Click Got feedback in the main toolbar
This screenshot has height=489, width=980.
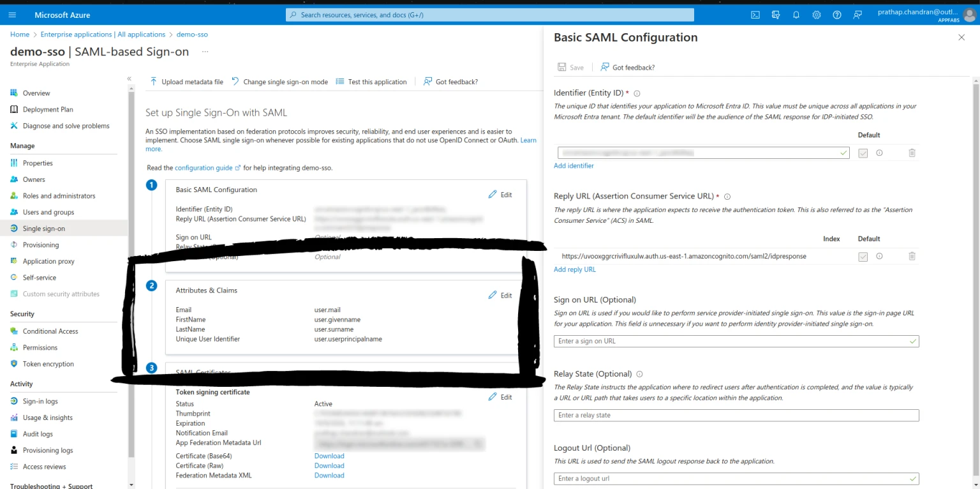[450, 82]
